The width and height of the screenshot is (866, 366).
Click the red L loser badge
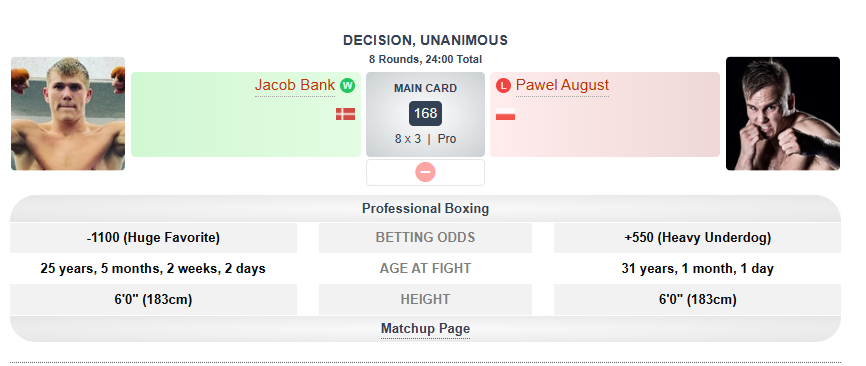pos(503,86)
